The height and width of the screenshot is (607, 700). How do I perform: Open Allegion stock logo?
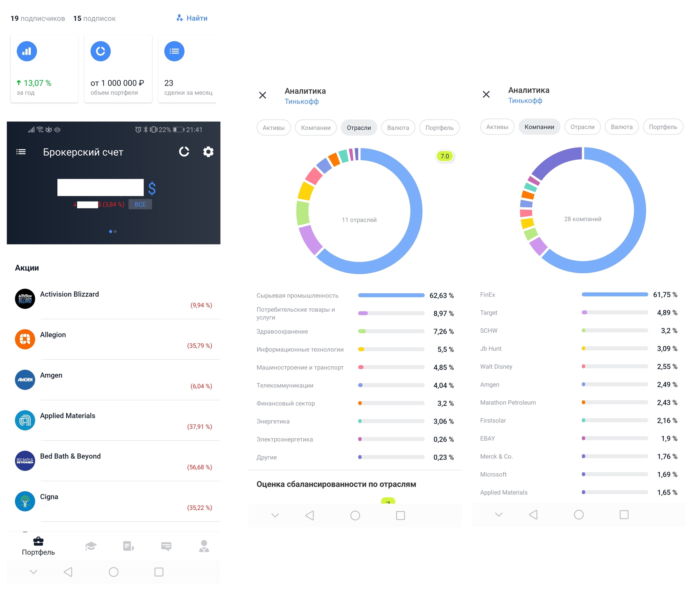click(25, 339)
